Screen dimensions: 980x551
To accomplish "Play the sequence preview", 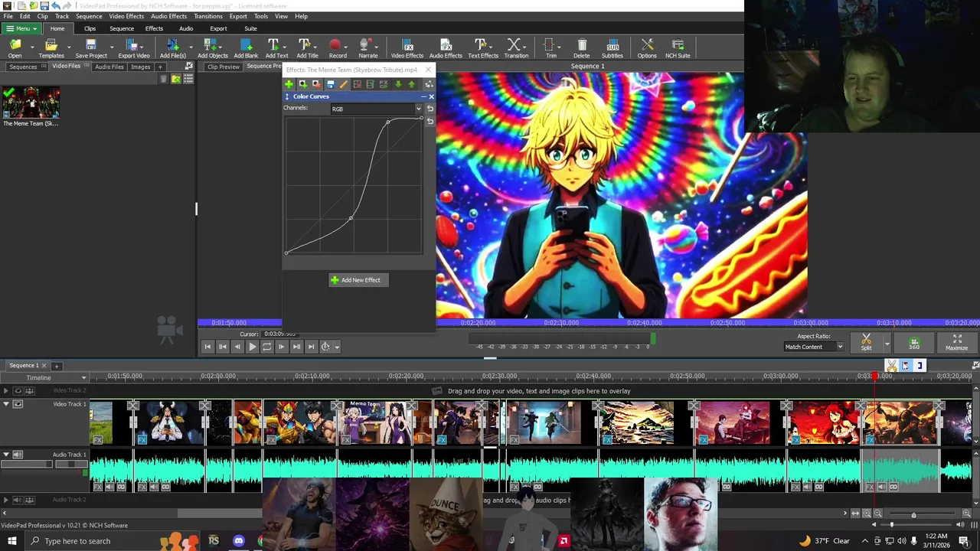I will pos(252,347).
